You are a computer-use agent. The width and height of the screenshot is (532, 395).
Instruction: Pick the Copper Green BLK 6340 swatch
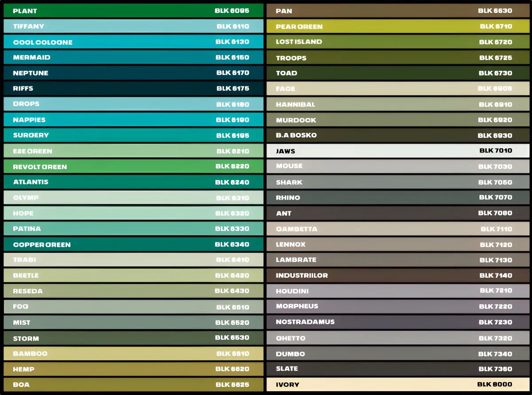133,244
